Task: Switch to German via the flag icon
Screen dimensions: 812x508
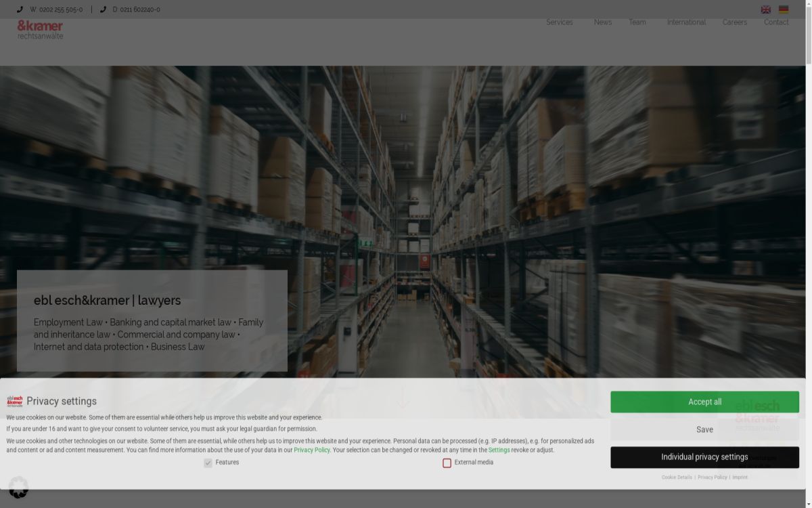Action: click(783, 9)
